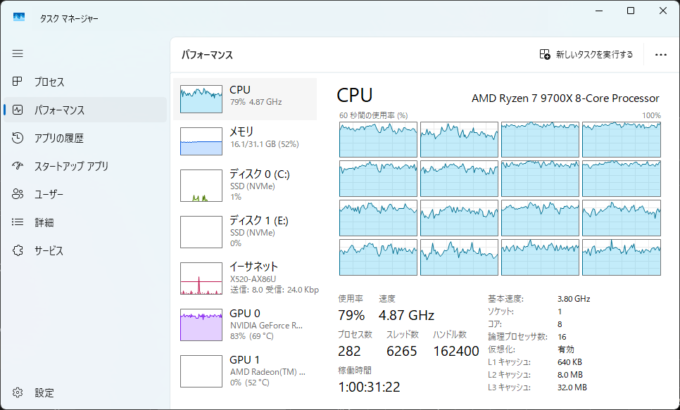
Task: Toggle the hamburger navigation menu
Action: click(x=18, y=53)
